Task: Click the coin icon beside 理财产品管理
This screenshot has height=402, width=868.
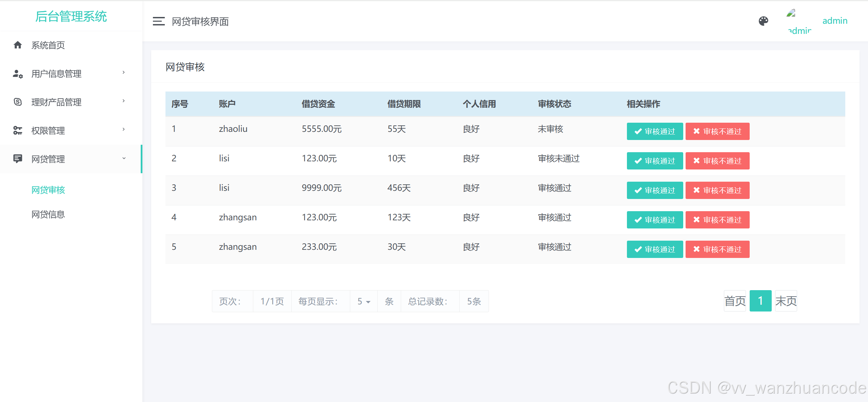Action: tap(18, 102)
